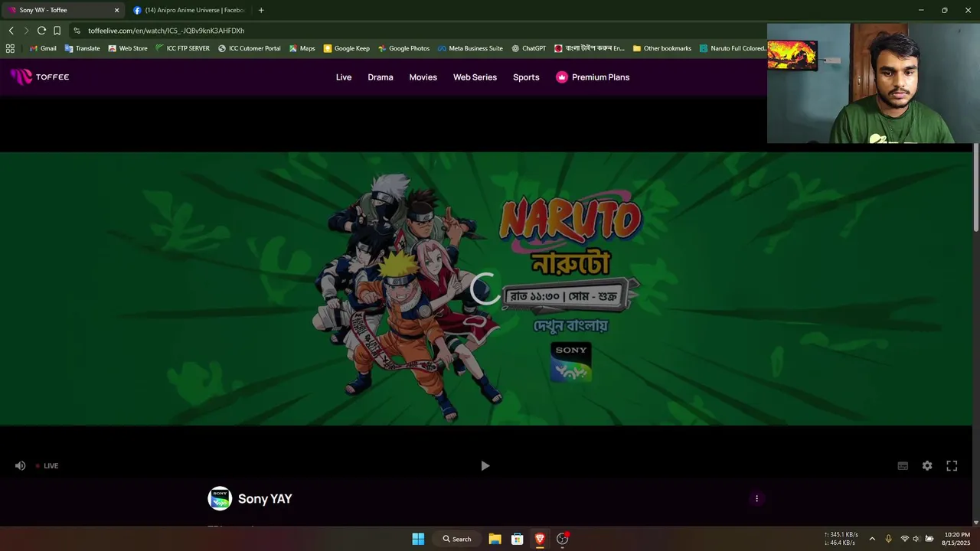Click the taskbar Search box

coord(457,539)
